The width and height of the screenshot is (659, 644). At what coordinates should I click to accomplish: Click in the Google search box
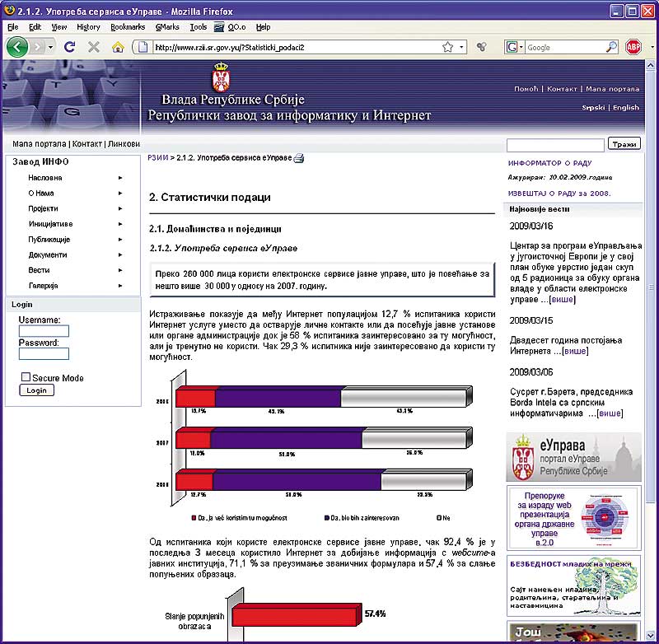tap(564, 47)
